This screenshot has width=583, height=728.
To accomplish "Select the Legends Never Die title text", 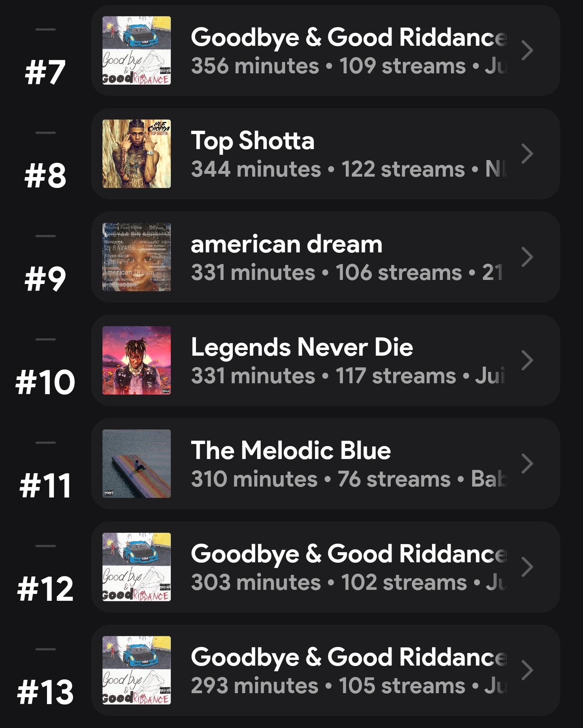I will click(302, 347).
